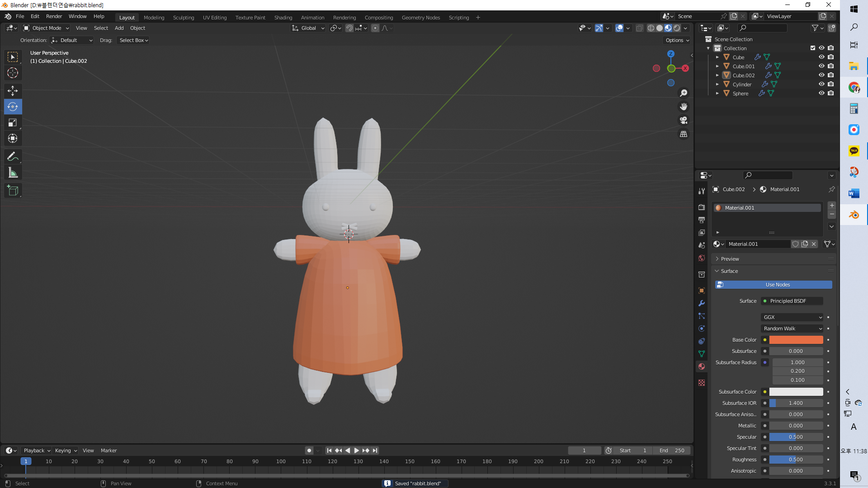The image size is (868, 488).
Task: Collapse the Collection tree
Action: coord(708,48)
